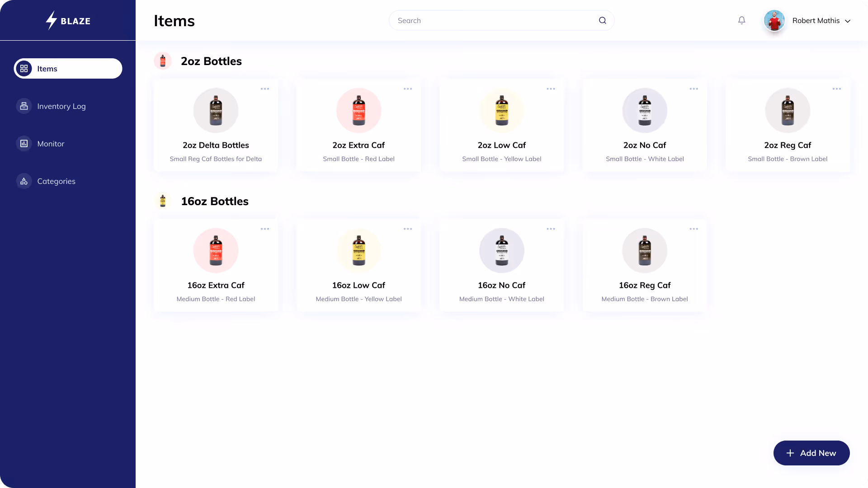Switch to the Inventory Log page
This screenshot has width=868, height=488.
tap(61, 106)
